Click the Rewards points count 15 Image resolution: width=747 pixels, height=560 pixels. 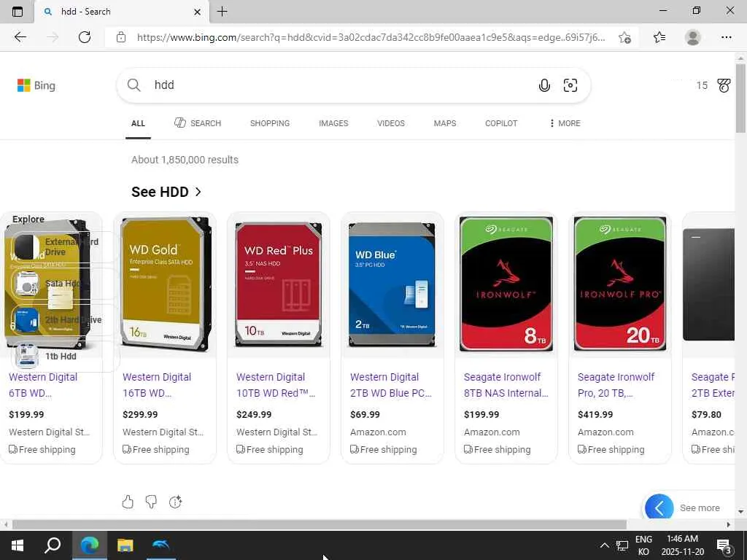pos(702,85)
